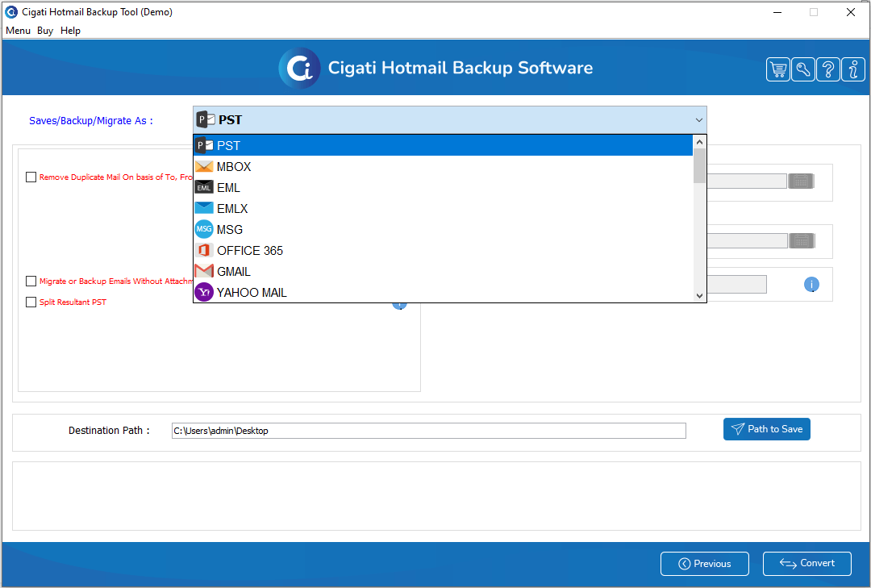The width and height of the screenshot is (871, 588).
Task: Click the Cigati logo in the banner
Action: (x=299, y=68)
